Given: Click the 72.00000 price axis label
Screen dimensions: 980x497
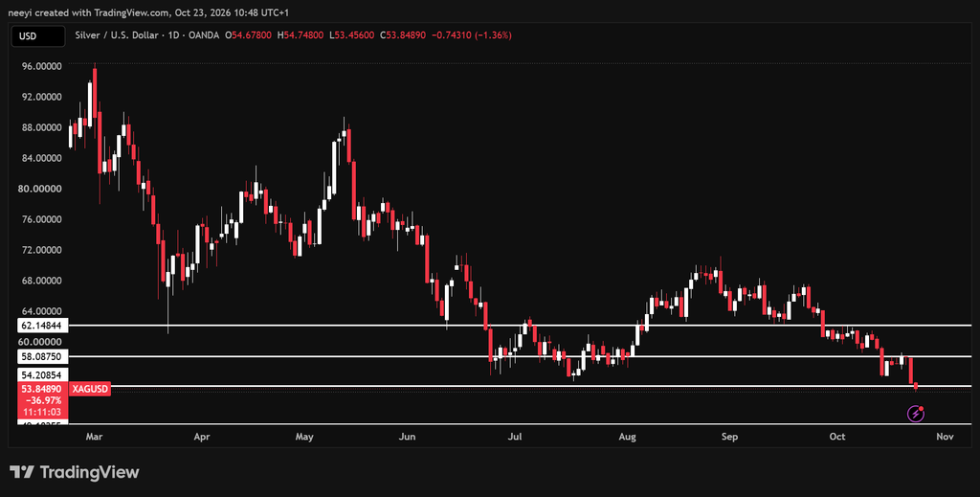Looking at the screenshot, I should (40, 250).
